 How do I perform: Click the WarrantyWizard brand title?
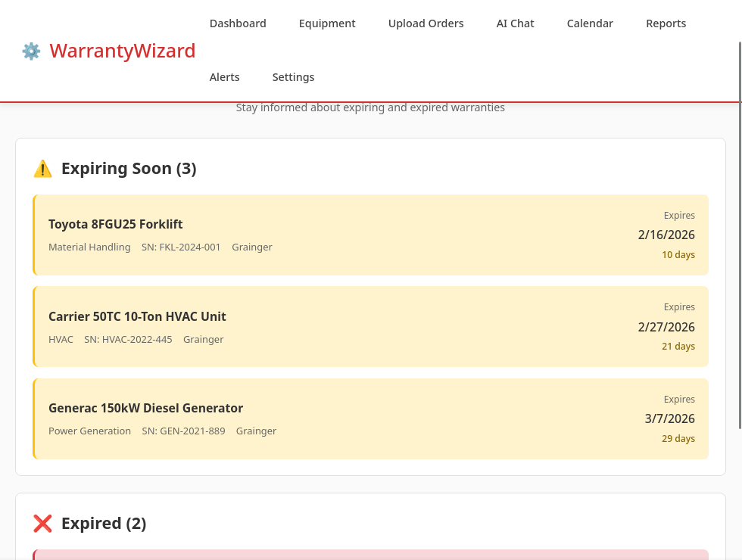[x=123, y=51]
